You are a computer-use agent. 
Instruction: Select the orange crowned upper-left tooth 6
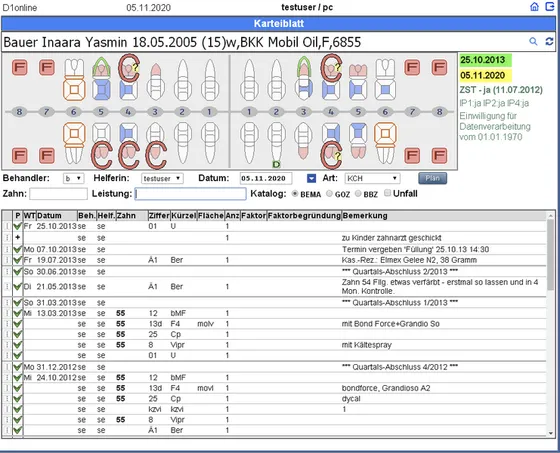click(74, 80)
